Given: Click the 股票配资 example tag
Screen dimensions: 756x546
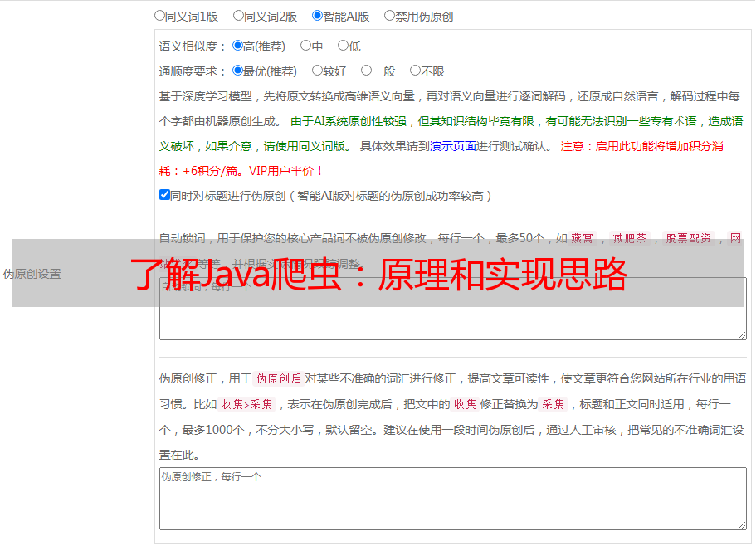Looking at the screenshot, I should click(689, 238).
